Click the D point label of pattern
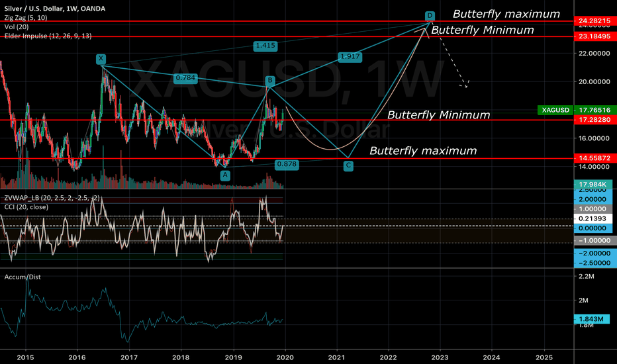 click(x=430, y=16)
